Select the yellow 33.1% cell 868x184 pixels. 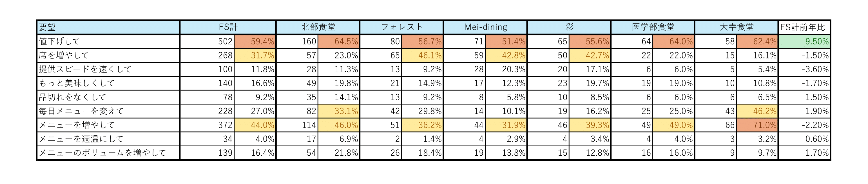click(339, 111)
